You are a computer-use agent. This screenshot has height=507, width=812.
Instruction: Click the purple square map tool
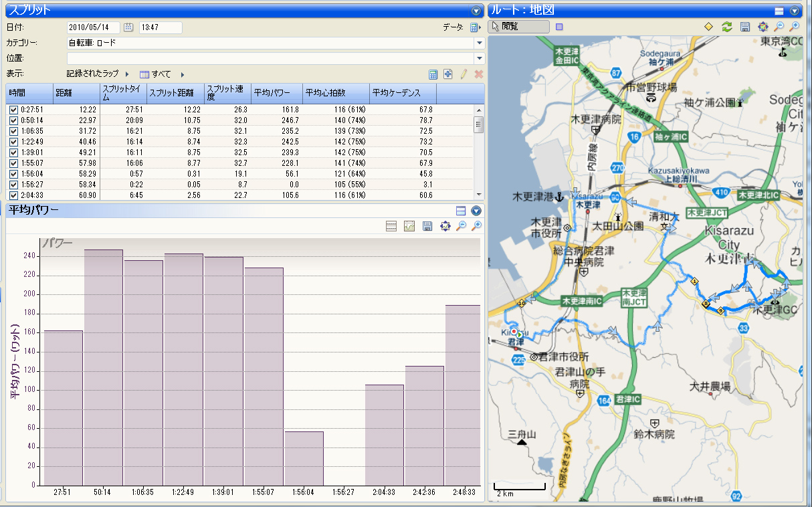coord(559,27)
